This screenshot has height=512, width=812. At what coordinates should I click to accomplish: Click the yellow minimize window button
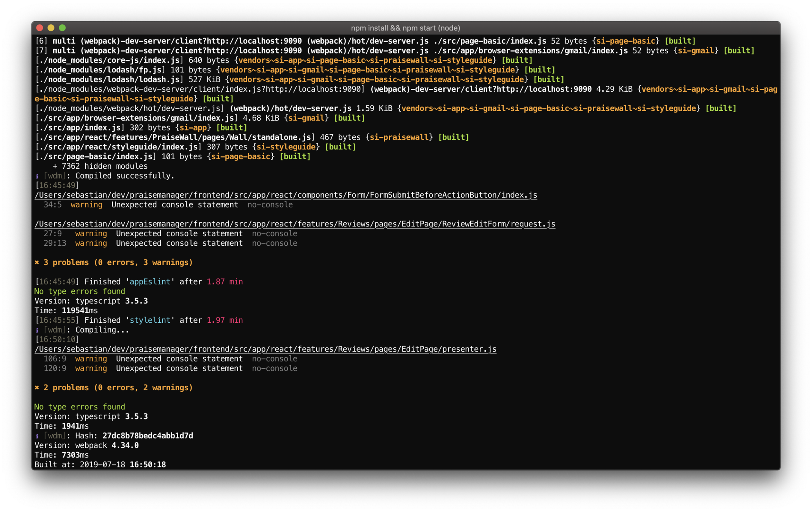[x=51, y=28]
